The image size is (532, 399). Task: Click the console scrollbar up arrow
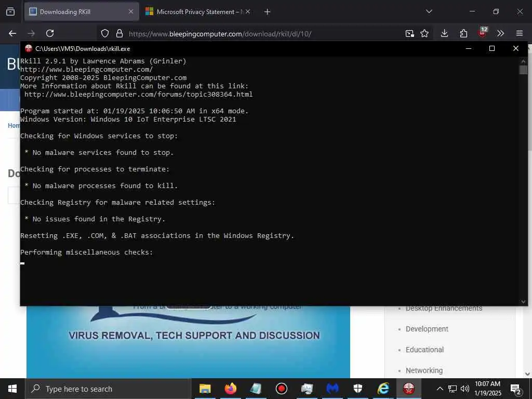pyautogui.click(x=523, y=61)
